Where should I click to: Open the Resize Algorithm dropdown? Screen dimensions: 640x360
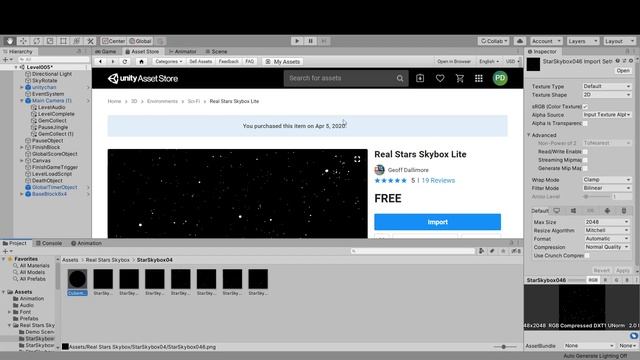tap(607, 230)
